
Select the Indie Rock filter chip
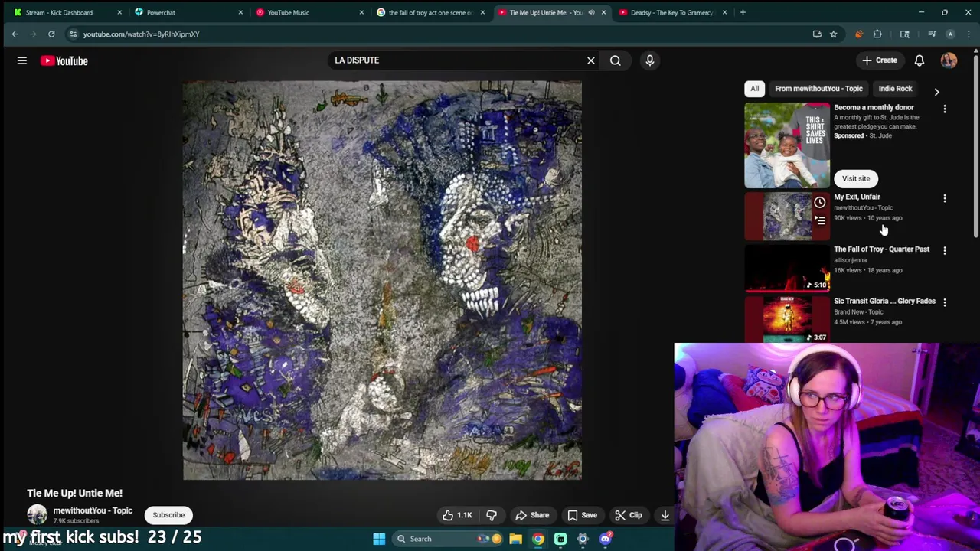pos(895,89)
